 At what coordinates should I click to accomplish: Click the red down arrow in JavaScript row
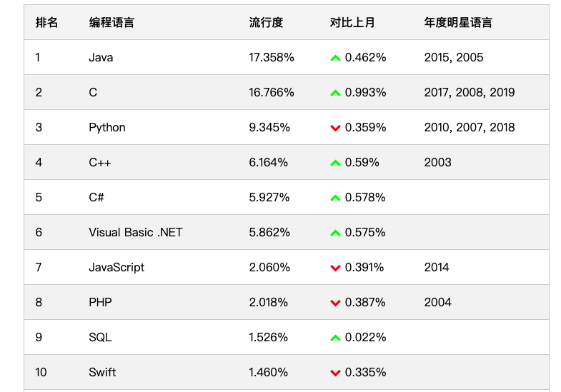tap(335, 268)
